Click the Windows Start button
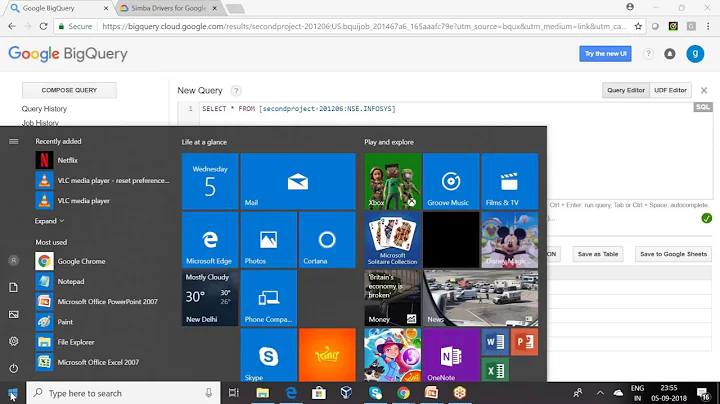This screenshot has width=720, height=404. (12, 393)
